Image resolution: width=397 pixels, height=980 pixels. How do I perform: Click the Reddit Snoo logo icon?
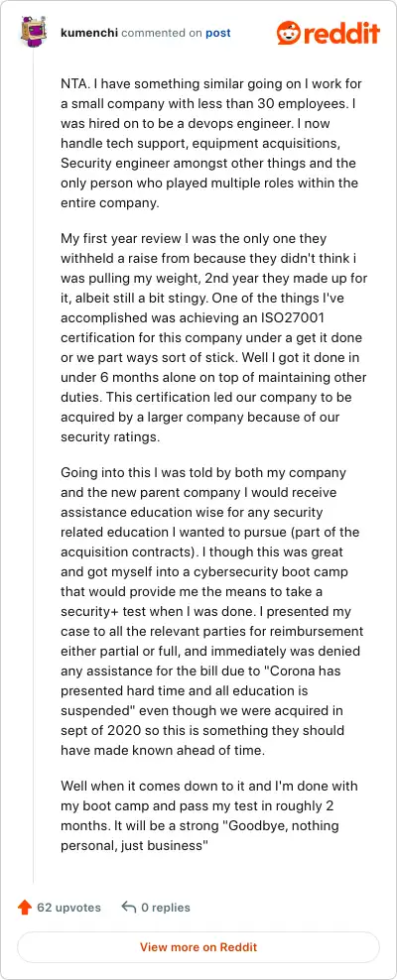(x=289, y=32)
